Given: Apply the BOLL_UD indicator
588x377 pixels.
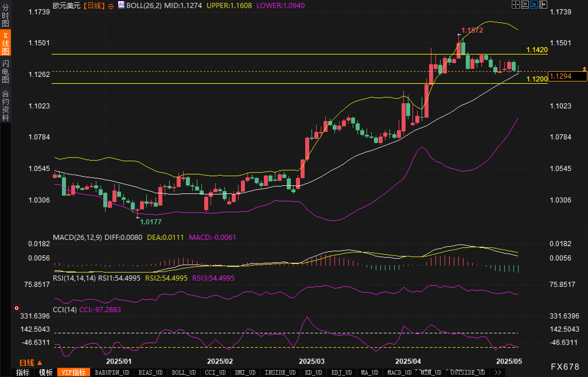Looking at the screenshot, I should (184, 372).
